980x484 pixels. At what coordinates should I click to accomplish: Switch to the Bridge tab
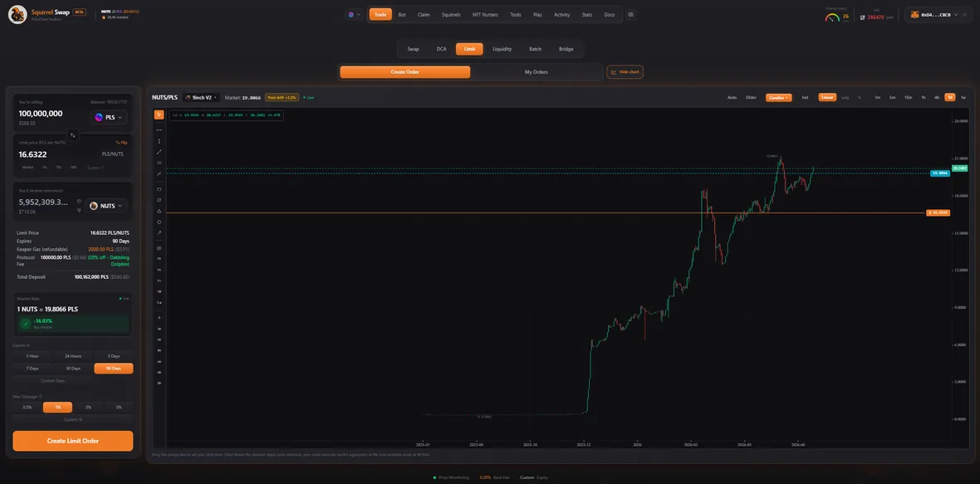pos(566,49)
